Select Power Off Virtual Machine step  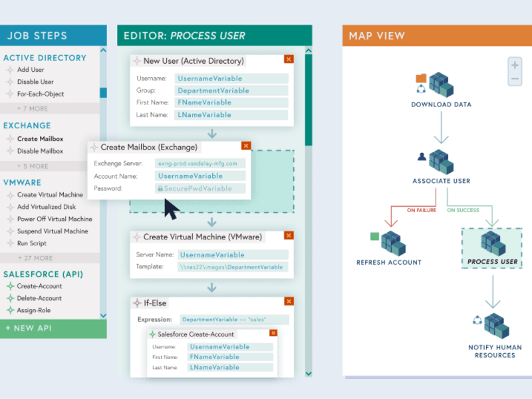click(x=55, y=219)
